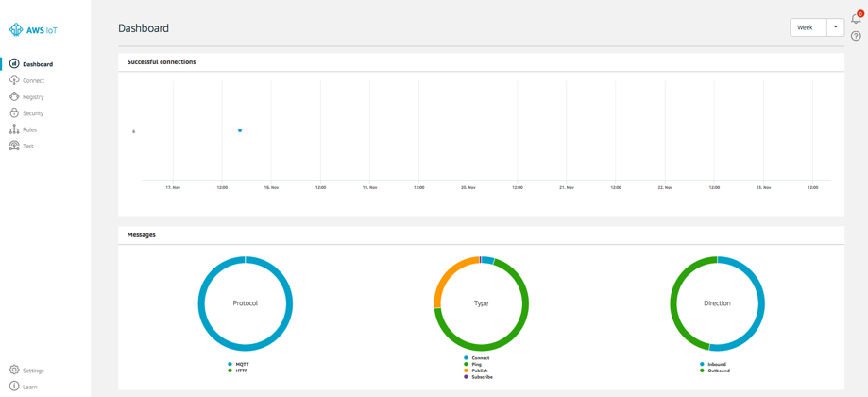Screen dimensions: 868x397
Task: Expand the time range dropdown arrow
Action: [x=835, y=27]
